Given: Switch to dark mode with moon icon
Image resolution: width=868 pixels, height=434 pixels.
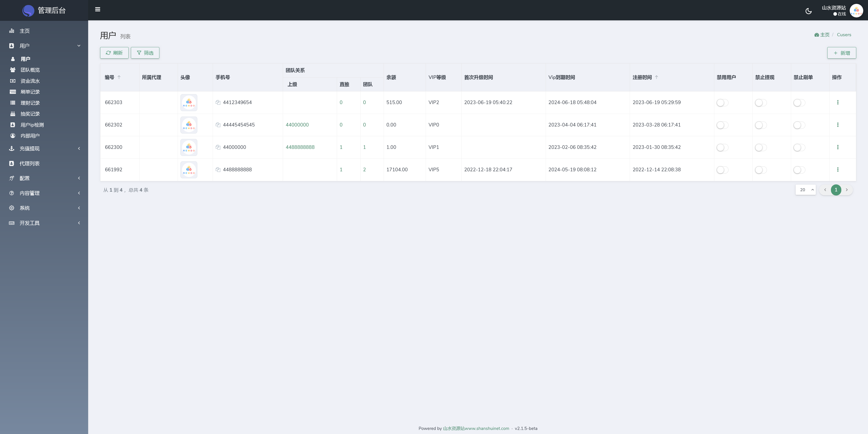Looking at the screenshot, I should click(x=808, y=11).
